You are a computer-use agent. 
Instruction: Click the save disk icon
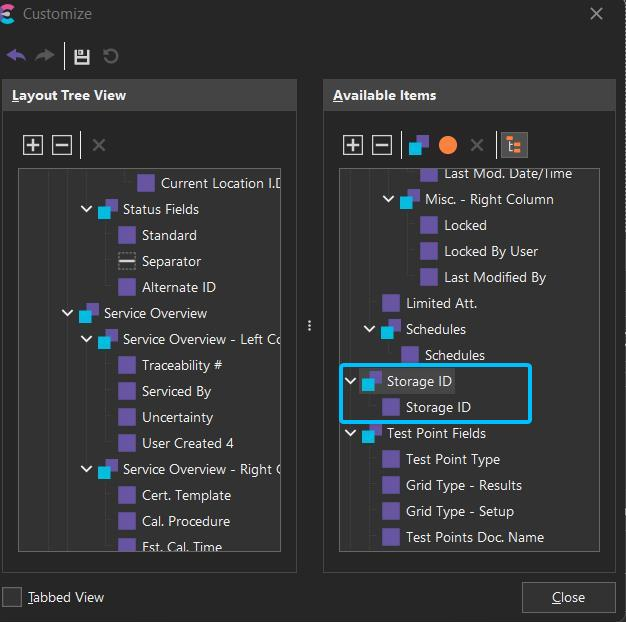pyautogui.click(x=82, y=57)
